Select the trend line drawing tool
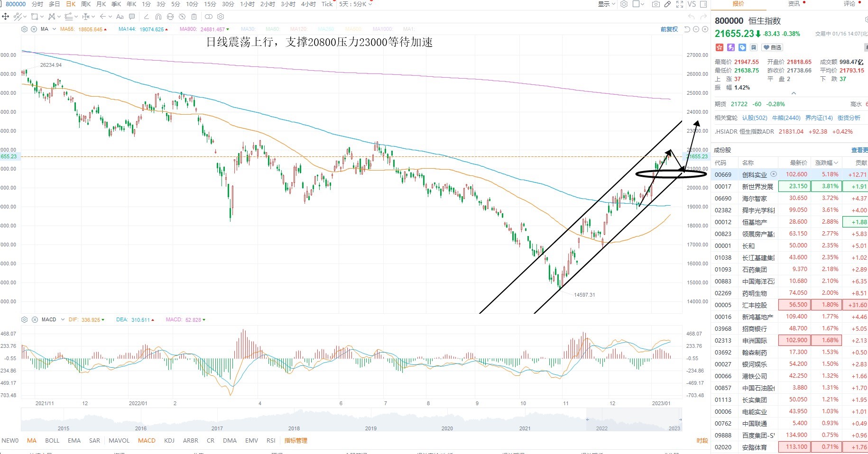This screenshot has width=868, height=454. (x=18, y=17)
